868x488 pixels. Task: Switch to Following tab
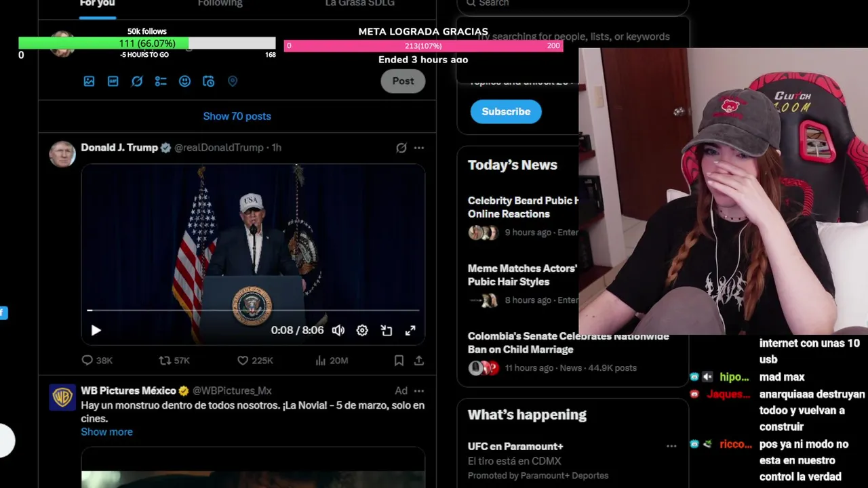click(220, 4)
